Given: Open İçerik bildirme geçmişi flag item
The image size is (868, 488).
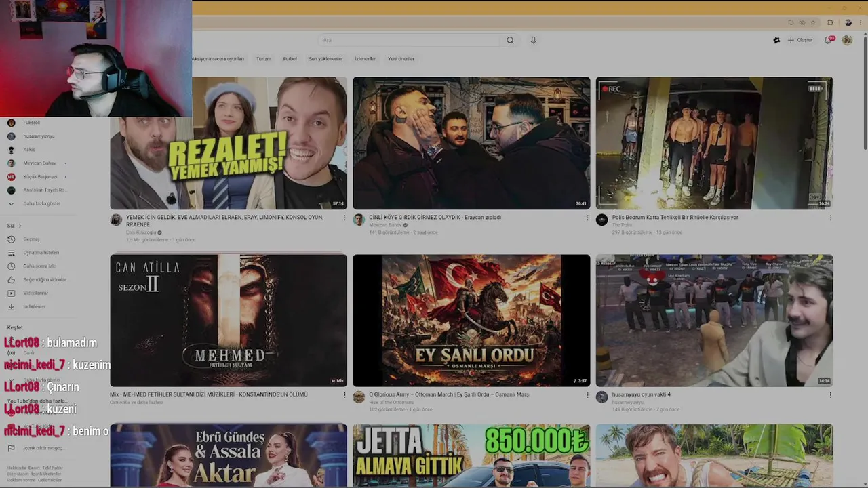Looking at the screenshot, I should click(x=35, y=448).
